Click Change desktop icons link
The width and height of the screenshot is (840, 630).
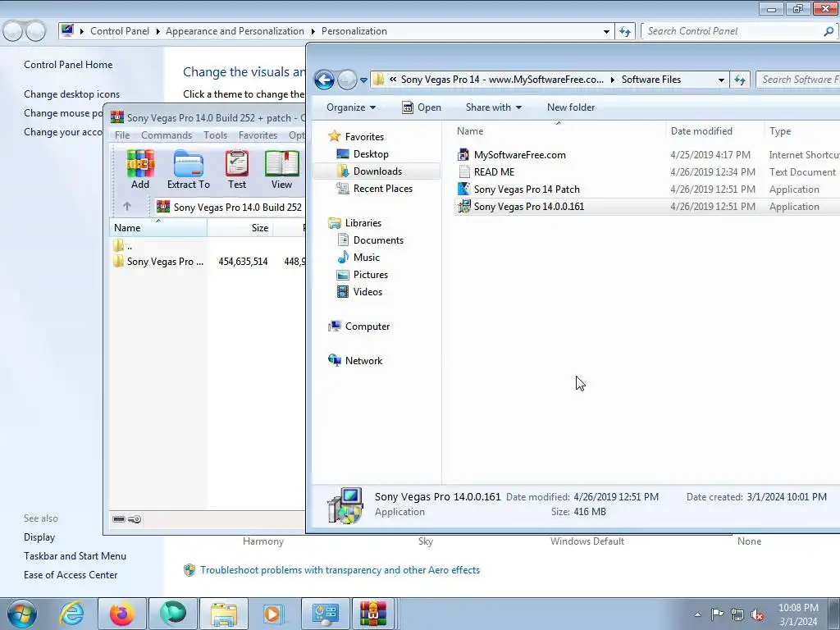point(72,94)
